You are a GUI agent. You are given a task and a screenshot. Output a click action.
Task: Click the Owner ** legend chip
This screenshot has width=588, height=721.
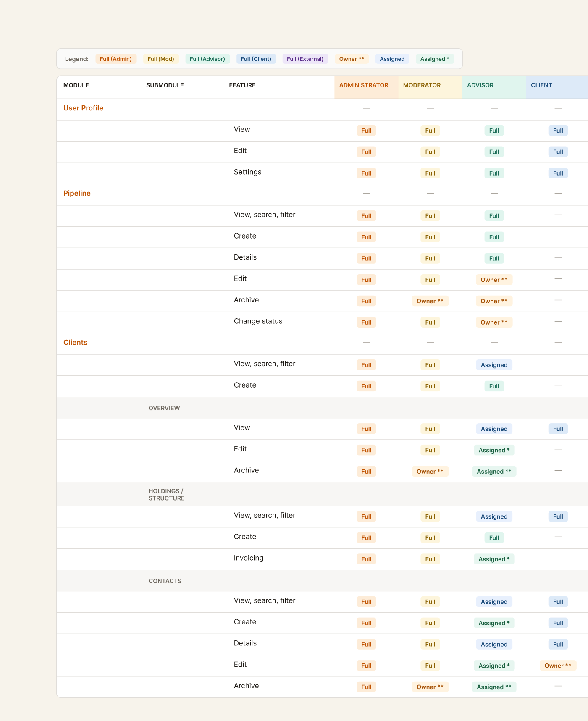point(352,59)
